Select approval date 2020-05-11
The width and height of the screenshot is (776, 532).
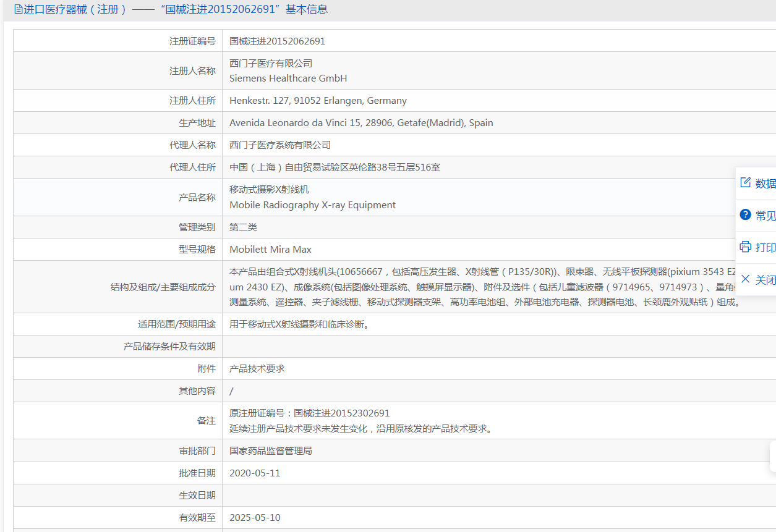[255, 473]
